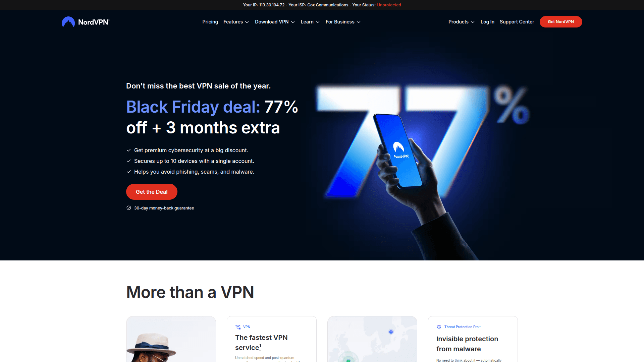Image resolution: width=644 pixels, height=362 pixels.
Task: Click the blue location dot on the map
Action: 391,332
